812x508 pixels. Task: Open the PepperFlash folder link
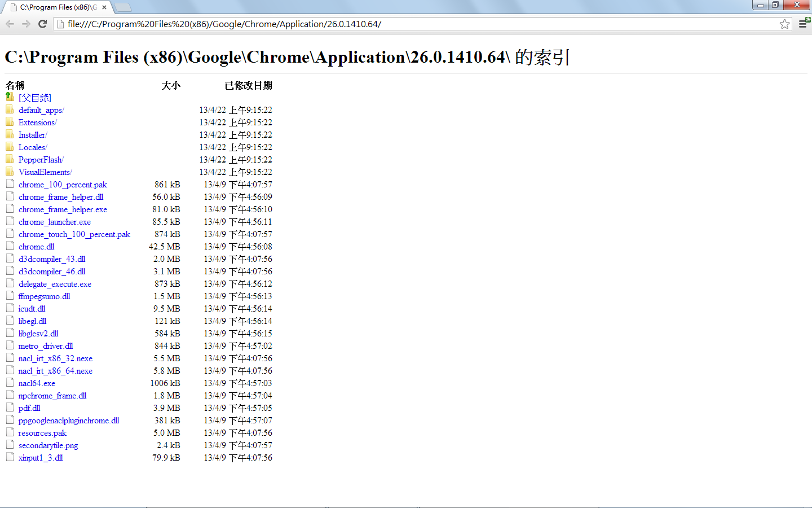pos(41,160)
